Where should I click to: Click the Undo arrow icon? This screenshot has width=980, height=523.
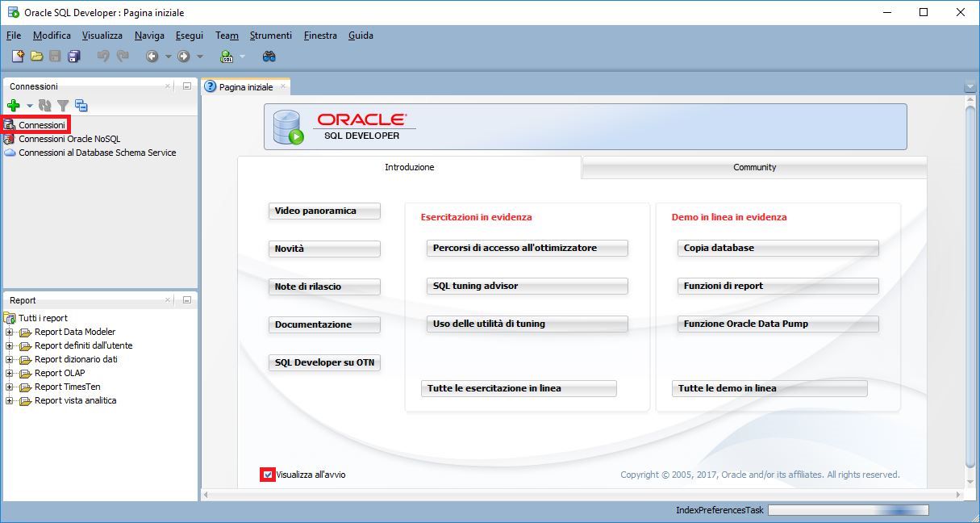(x=103, y=56)
